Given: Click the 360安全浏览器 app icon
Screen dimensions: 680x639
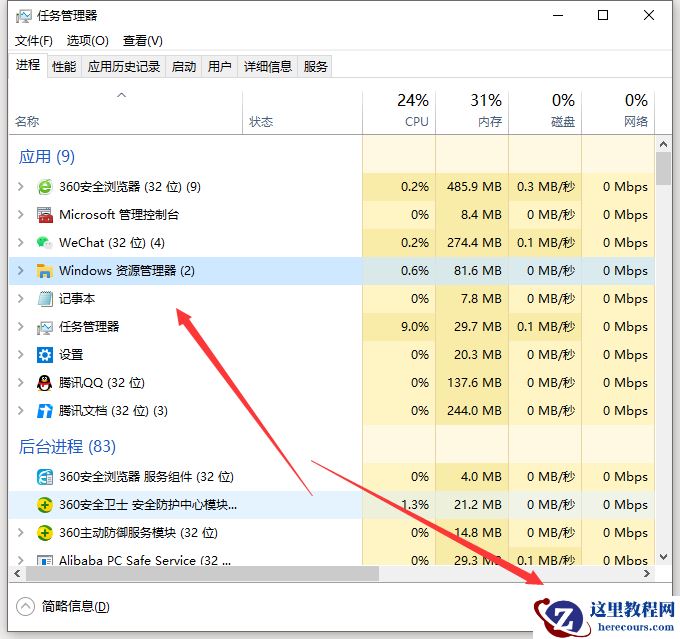Looking at the screenshot, I should (45, 187).
